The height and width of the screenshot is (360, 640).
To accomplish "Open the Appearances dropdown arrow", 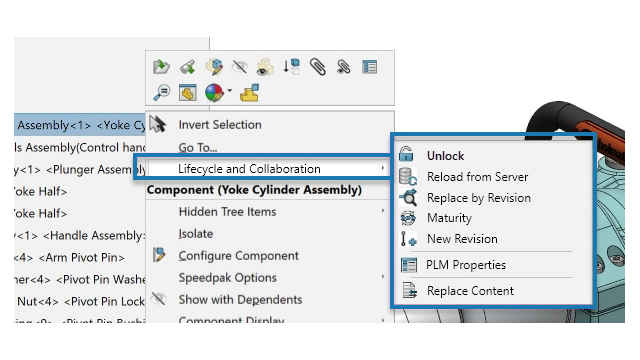I will pyautogui.click(x=229, y=91).
